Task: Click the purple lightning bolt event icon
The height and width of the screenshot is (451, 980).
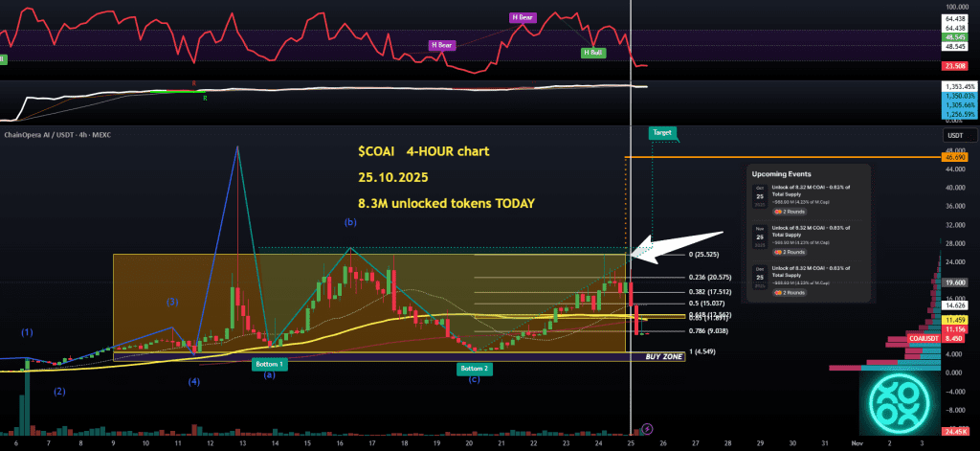Action: point(648,428)
